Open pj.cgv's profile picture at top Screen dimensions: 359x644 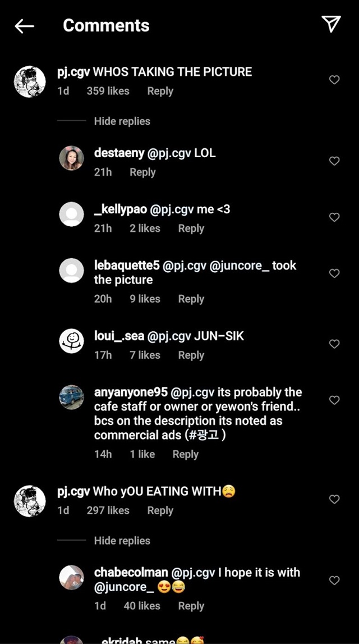point(30,82)
